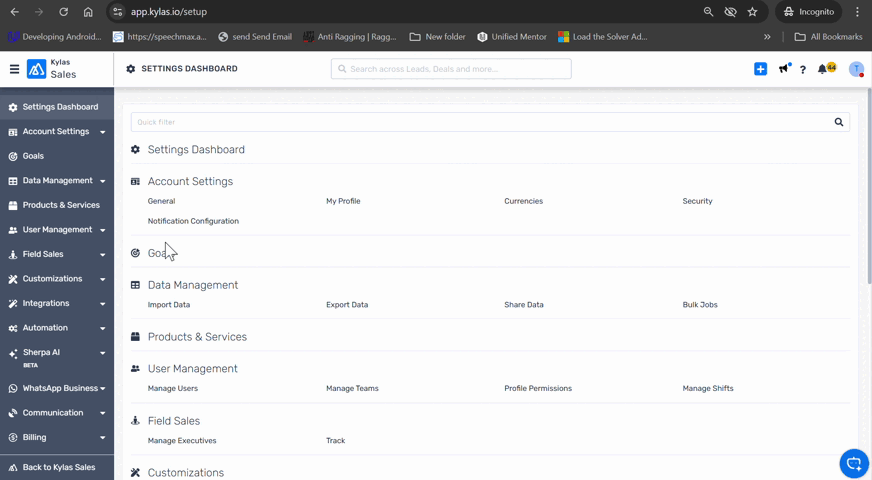Reload the page with browser refresh icon
The image size is (872, 480).
click(x=63, y=12)
